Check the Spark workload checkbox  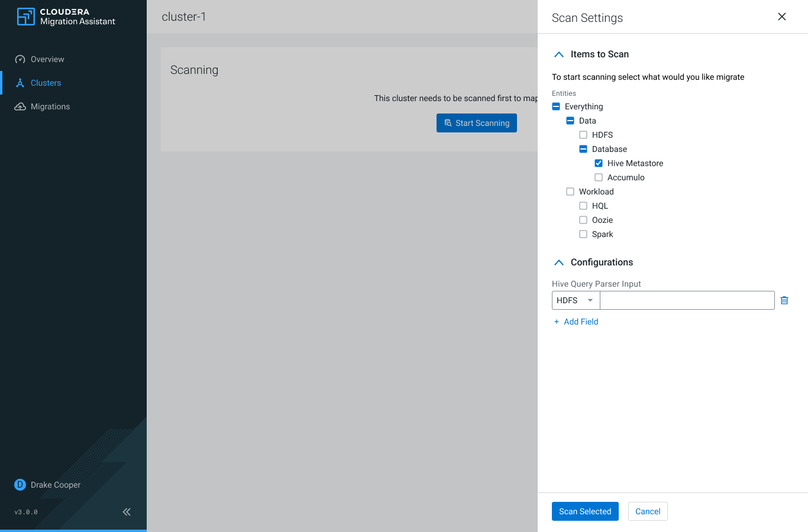tap(583, 234)
